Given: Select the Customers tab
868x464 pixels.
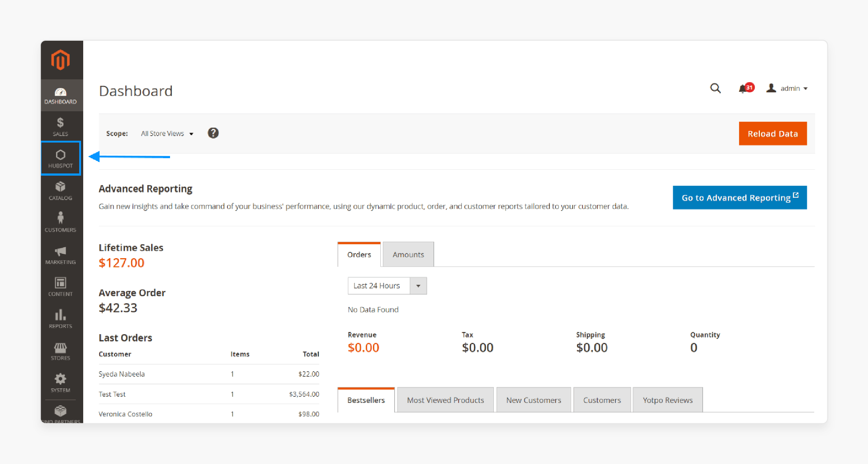Looking at the screenshot, I should pos(602,400).
